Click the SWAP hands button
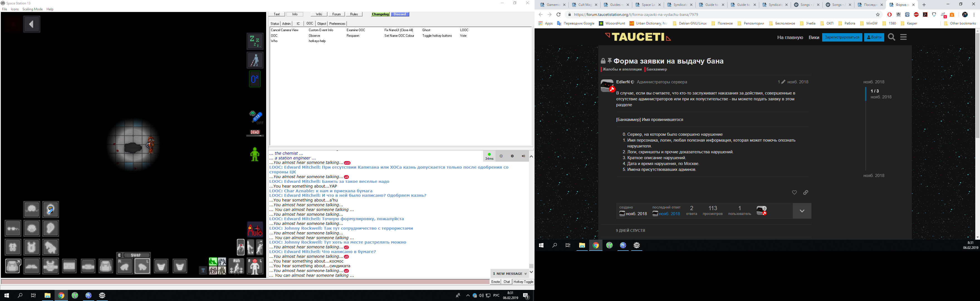This screenshot has height=301, width=980. coord(137,255)
